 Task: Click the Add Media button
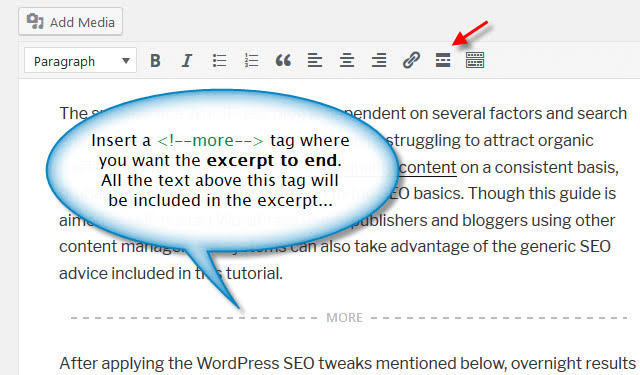(70, 22)
